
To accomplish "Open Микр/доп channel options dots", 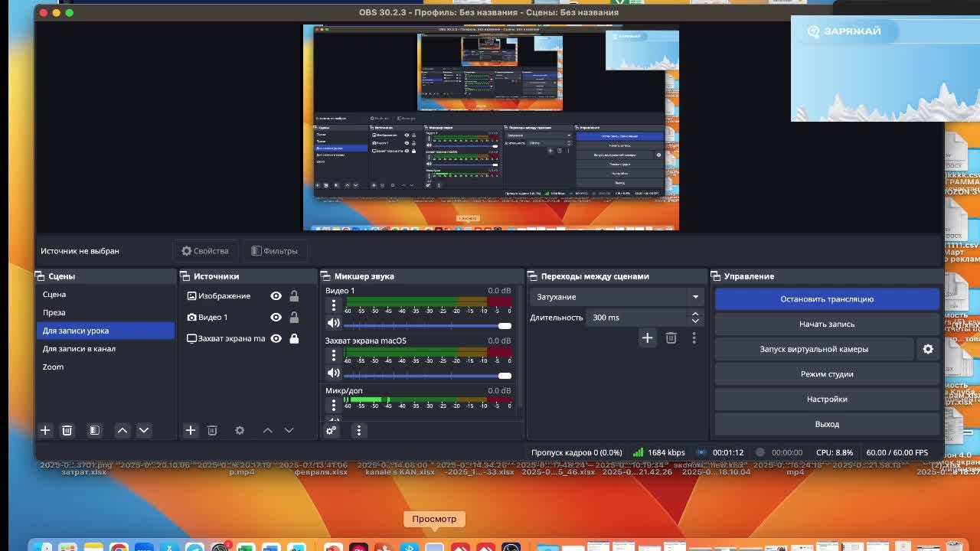I will 333,405.
